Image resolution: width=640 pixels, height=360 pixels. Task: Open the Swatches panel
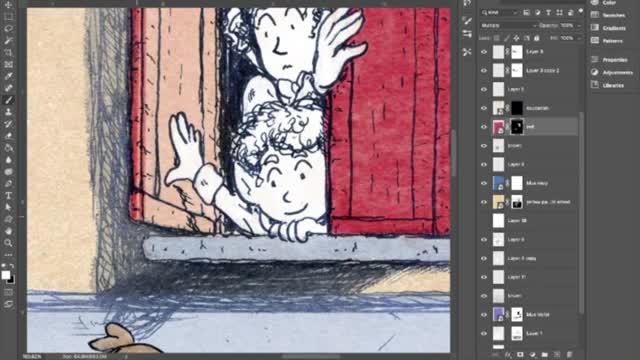608,15
